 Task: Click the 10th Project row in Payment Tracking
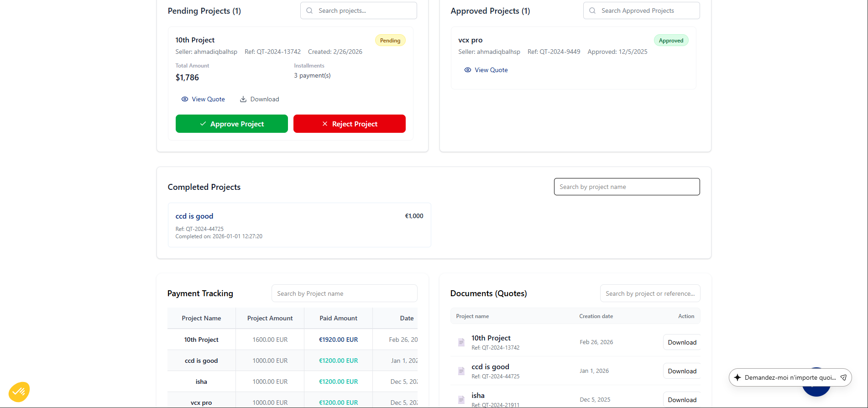coord(293,340)
